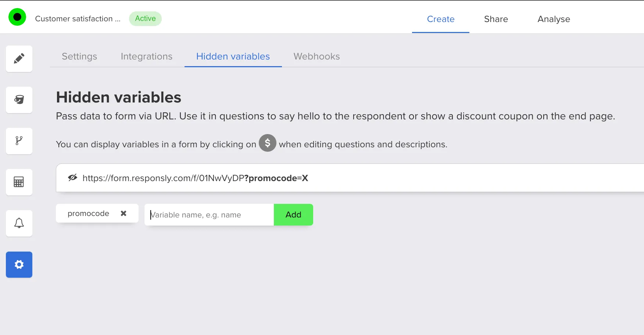Navigate to the Analyse section

tap(554, 19)
